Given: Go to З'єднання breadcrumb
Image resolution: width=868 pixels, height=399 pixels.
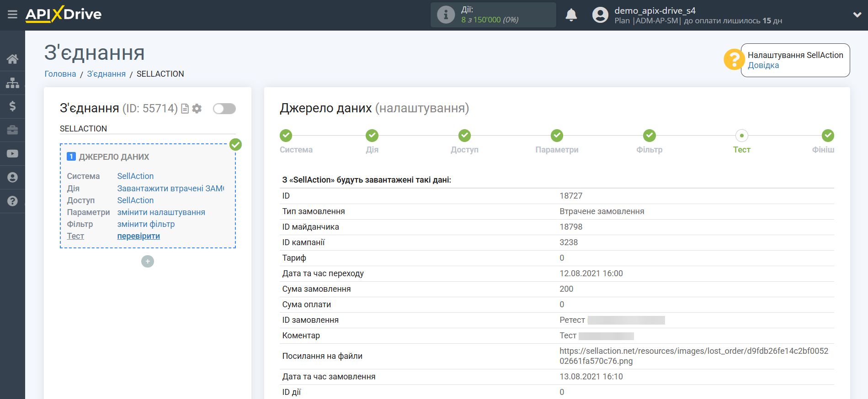Looking at the screenshot, I should pyautogui.click(x=106, y=74).
